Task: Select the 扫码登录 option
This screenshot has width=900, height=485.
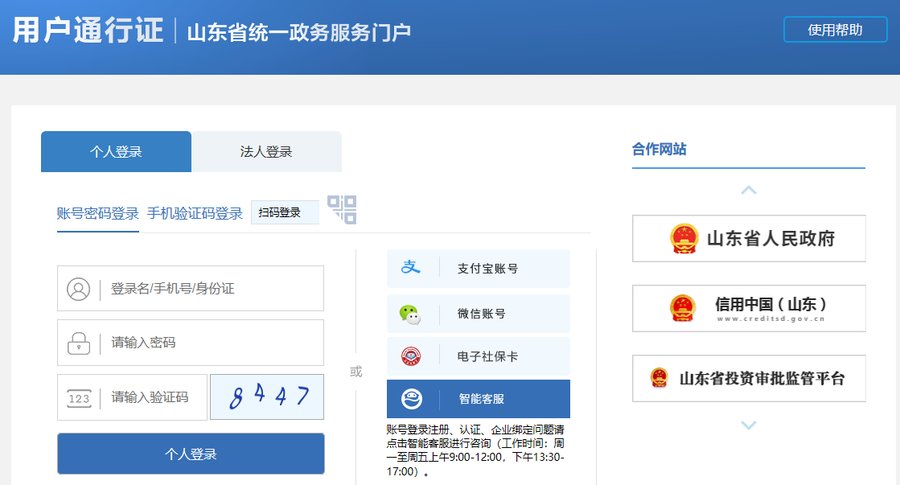Action: point(285,212)
